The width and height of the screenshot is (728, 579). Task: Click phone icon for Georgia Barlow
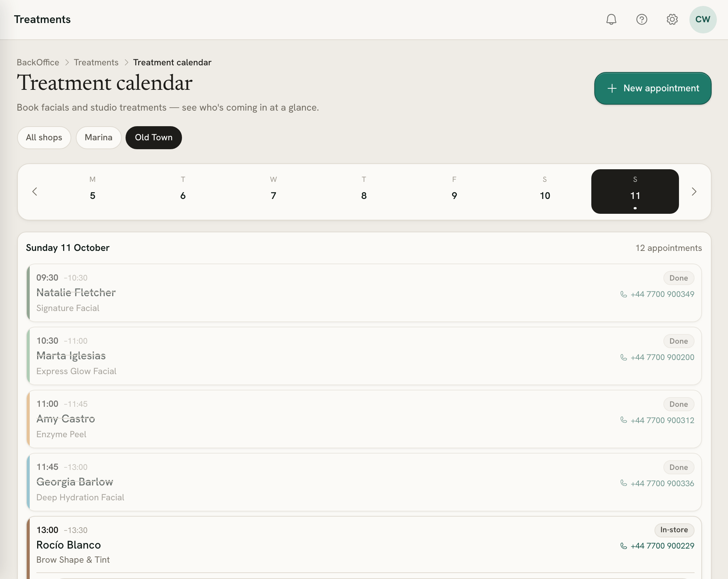624,483
